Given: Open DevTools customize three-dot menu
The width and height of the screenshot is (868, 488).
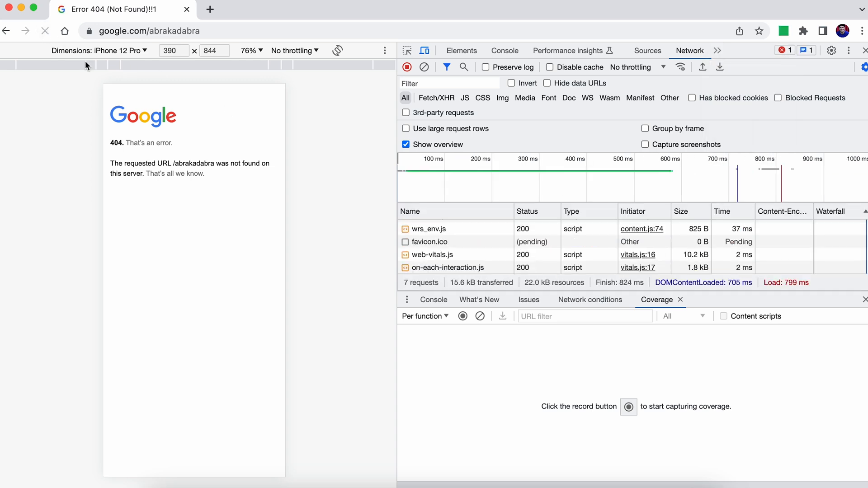Looking at the screenshot, I should click(x=849, y=51).
